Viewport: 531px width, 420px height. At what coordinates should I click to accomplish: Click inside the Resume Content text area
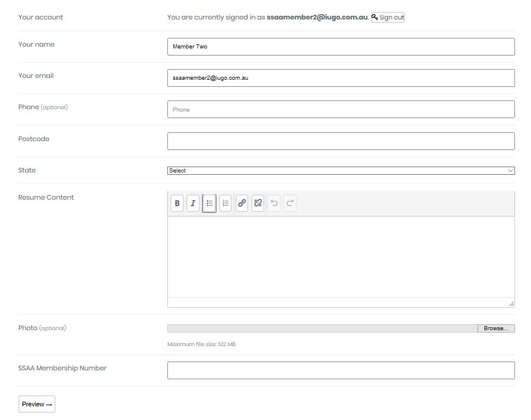tap(341, 257)
